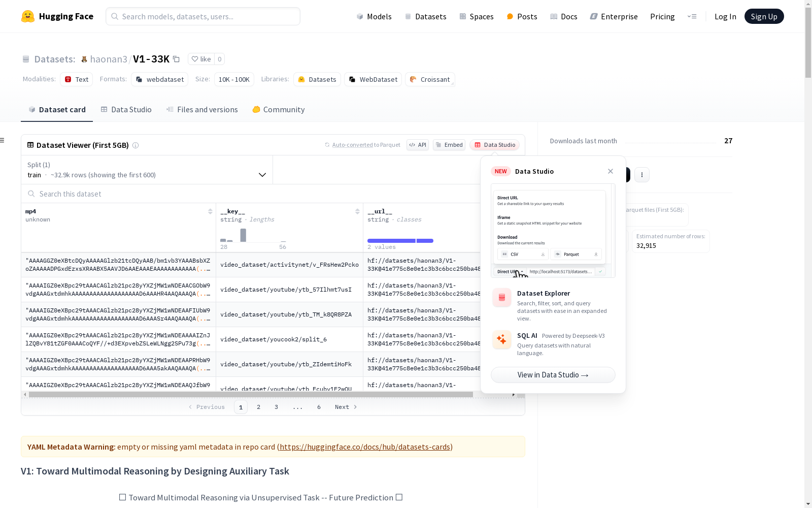
Task: Click the SQL AI sparkle icon
Action: point(502,339)
